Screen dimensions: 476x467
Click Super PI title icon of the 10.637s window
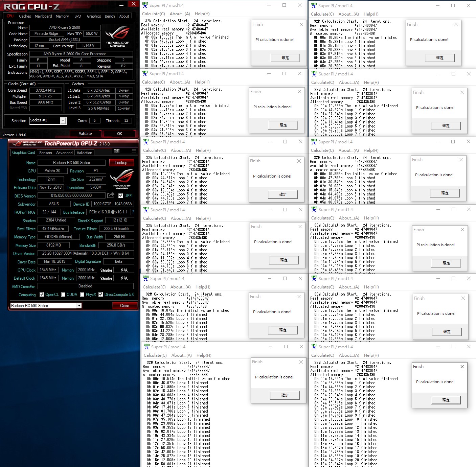coord(145,5)
